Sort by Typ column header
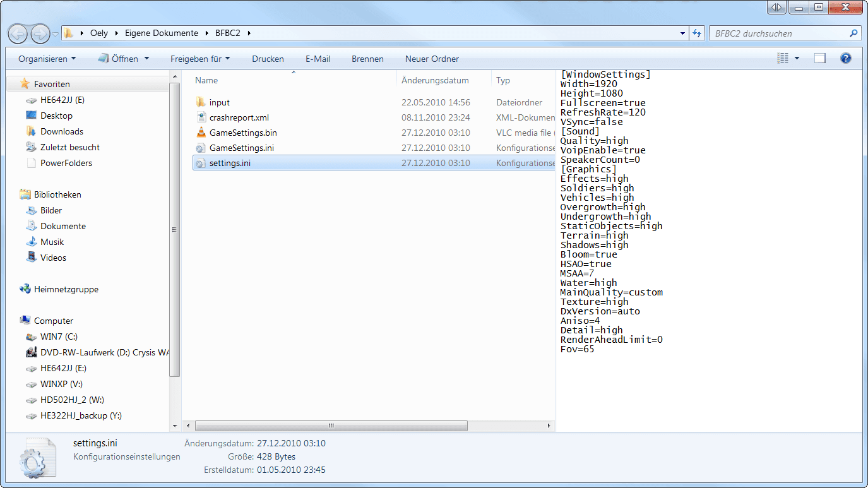The height and width of the screenshot is (488, 868). click(x=503, y=80)
